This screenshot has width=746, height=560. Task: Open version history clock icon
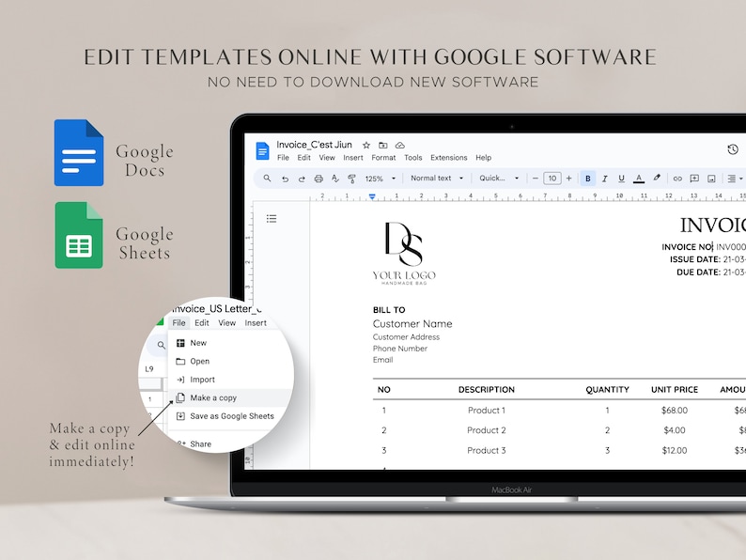pyautogui.click(x=733, y=149)
